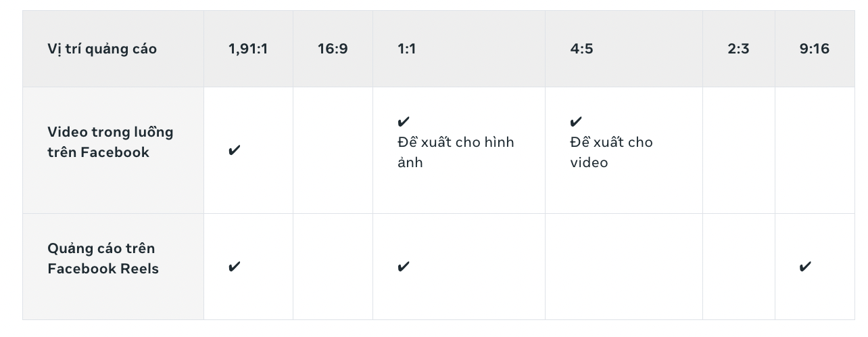Click the checkmark for Facebook in-stream video 1,91:1

[234, 150]
